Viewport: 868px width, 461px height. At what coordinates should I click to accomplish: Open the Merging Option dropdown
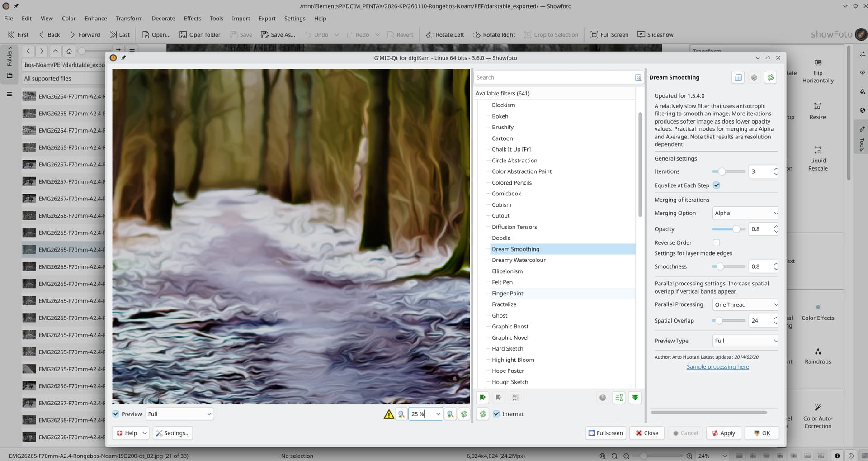click(745, 213)
